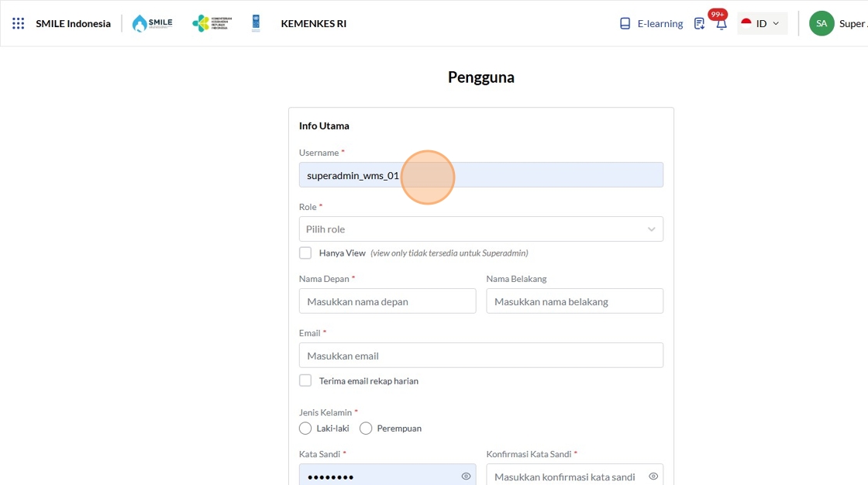Show the Konfirmasi Kata Sandi password
Viewport: 868px width, 485px height.
[653, 476]
